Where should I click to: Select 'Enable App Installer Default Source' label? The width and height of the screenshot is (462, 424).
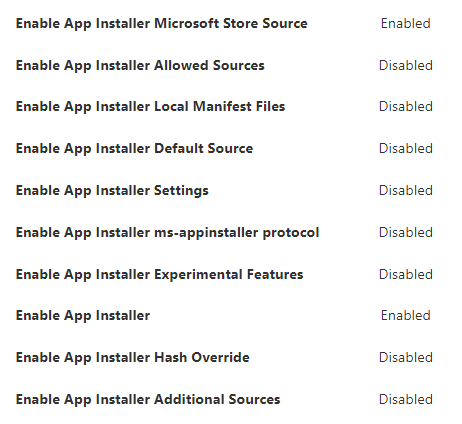pos(134,149)
